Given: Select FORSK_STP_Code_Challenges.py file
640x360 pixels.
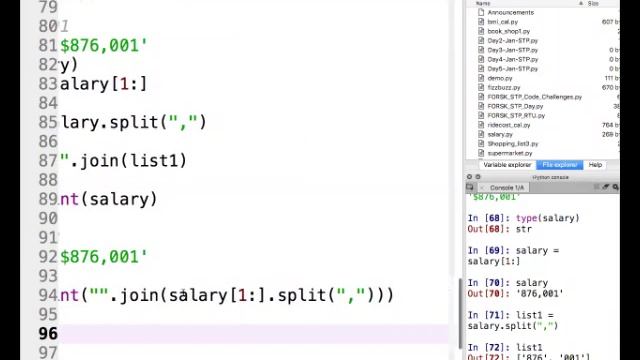Looking at the screenshot, I should 535,97.
